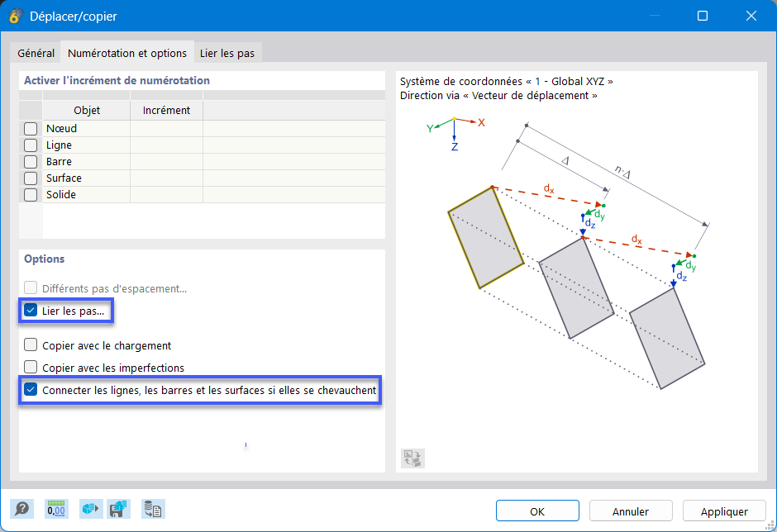The width and height of the screenshot is (777, 532).
Task: Enable numbering increment for Barre
Action: click(31, 161)
